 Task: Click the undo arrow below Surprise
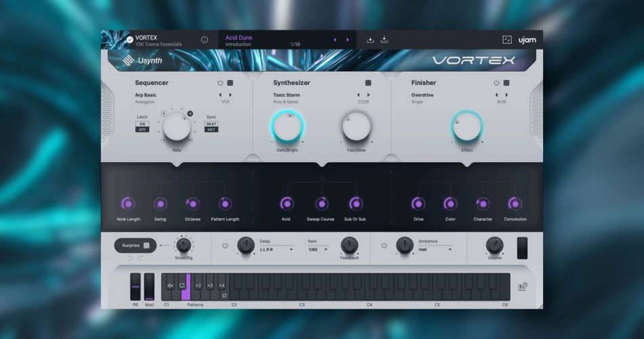(x=131, y=258)
